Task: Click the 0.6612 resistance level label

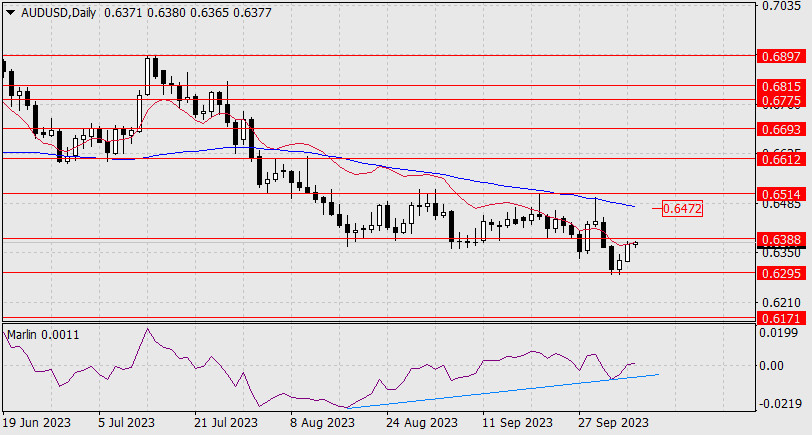Action: click(780, 159)
